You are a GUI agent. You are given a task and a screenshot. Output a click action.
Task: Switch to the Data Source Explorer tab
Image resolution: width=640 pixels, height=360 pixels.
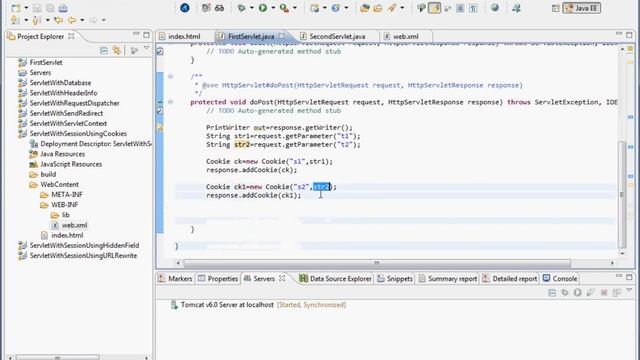click(336, 279)
